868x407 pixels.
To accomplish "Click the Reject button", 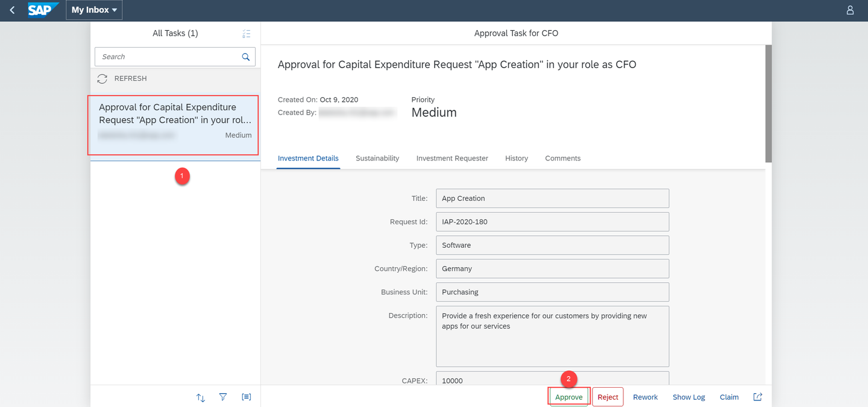I will (608, 397).
